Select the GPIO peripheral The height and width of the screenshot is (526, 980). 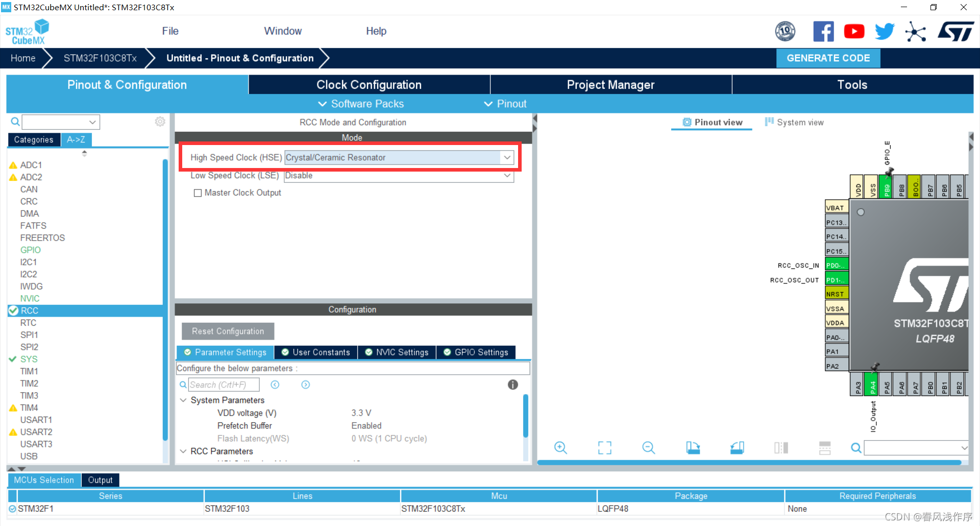(31, 250)
